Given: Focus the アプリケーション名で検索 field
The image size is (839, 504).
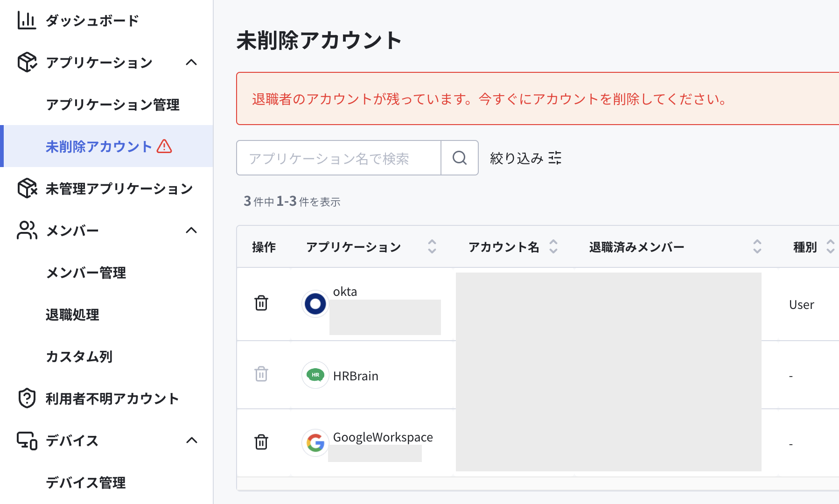Looking at the screenshot, I should (x=339, y=158).
